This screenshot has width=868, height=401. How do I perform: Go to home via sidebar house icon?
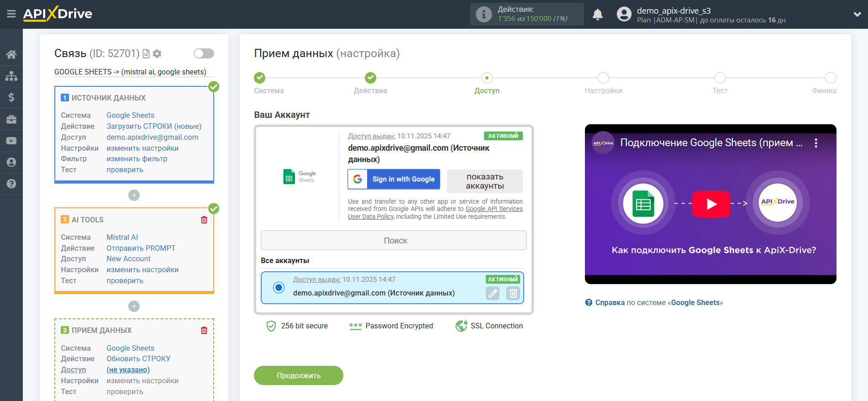coord(11,54)
